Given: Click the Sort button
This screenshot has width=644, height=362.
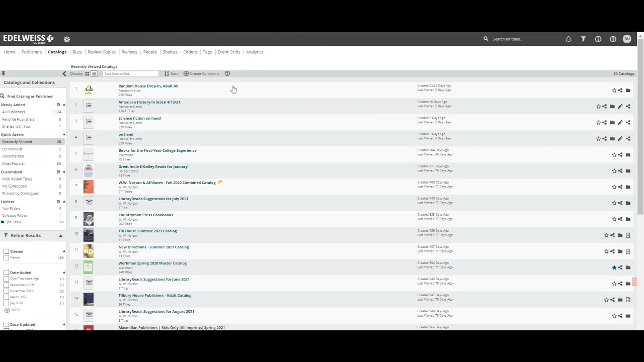Looking at the screenshot, I should tap(171, 74).
